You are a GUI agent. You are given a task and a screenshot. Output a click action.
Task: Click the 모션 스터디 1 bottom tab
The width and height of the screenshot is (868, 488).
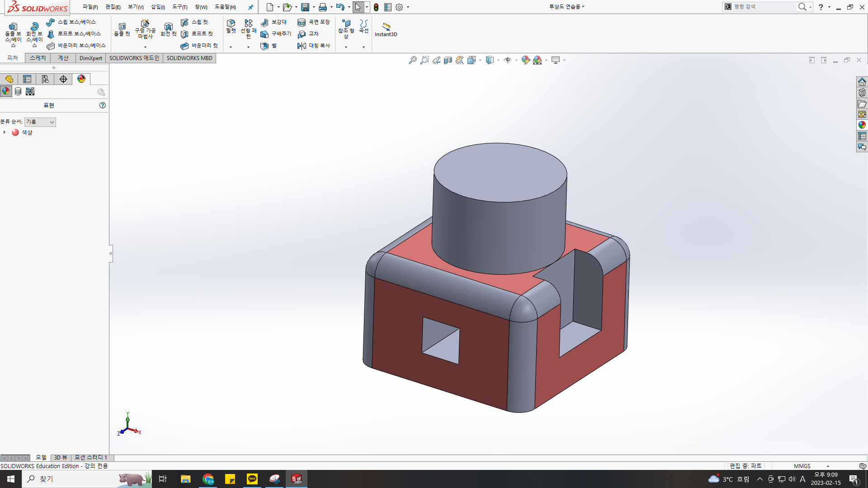point(91,457)
